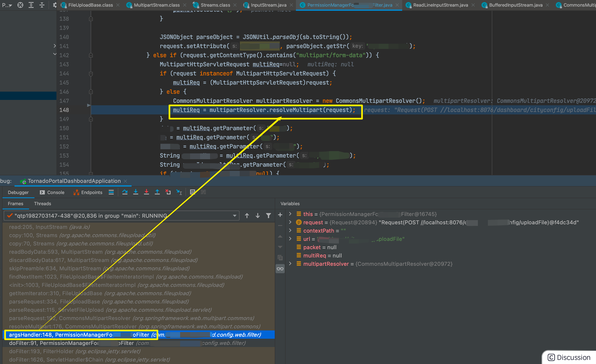Expand the 'request' variable node

[290, 222]
